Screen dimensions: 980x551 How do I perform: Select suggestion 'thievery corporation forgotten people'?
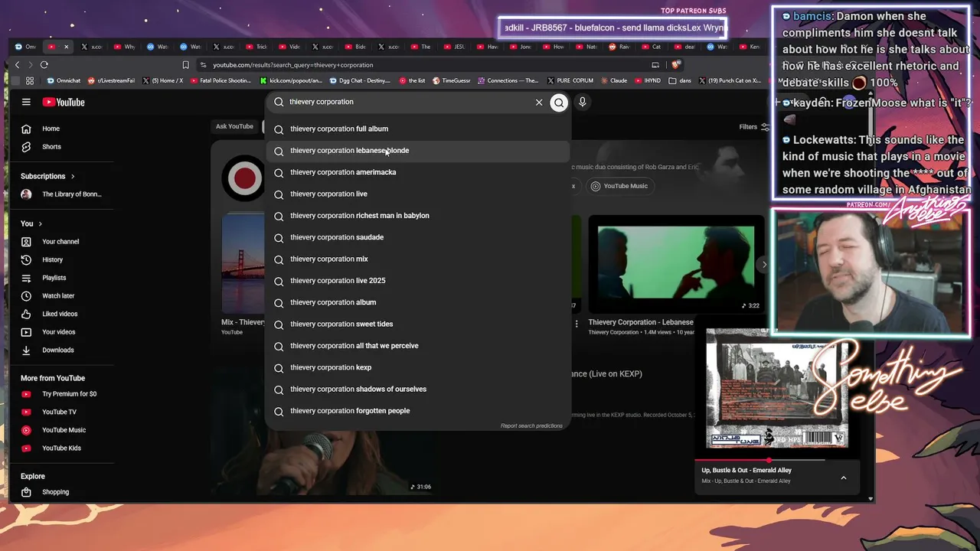[x=418, y=411]
